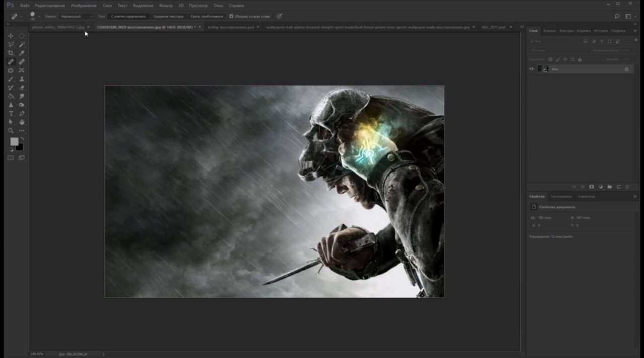Choose the 'Соотв. приближения' type option
Viewport: 644px width, 358px height.
click(206, 16)
